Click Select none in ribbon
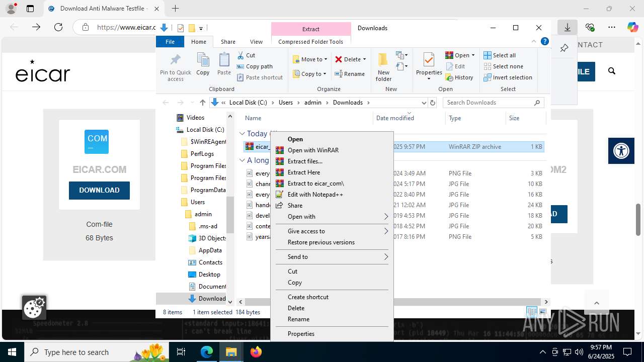The width and height of the screenshot is (644, 362). (x=503, y=66)
